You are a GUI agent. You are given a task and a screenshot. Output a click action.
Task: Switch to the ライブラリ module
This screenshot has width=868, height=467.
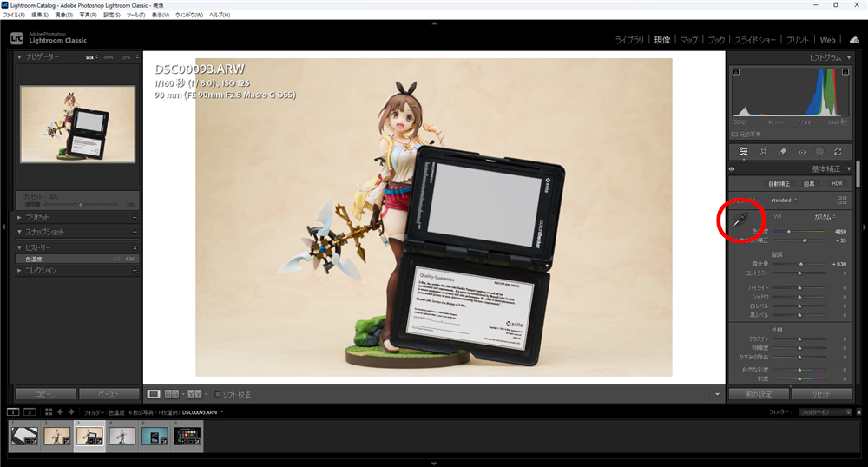(629, 40)
